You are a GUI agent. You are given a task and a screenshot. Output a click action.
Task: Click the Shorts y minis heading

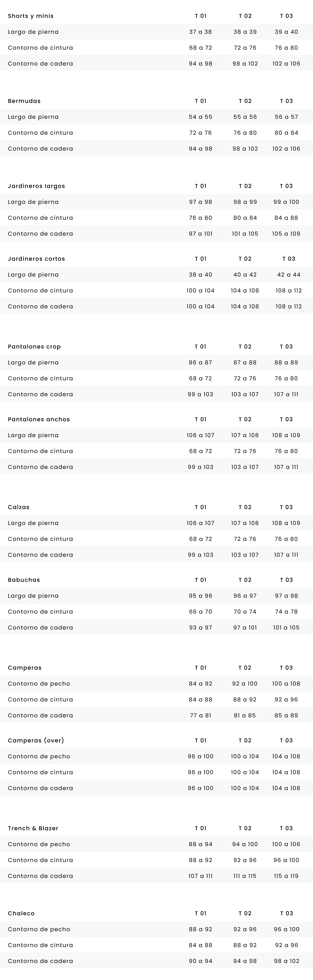tap(31, 16)
